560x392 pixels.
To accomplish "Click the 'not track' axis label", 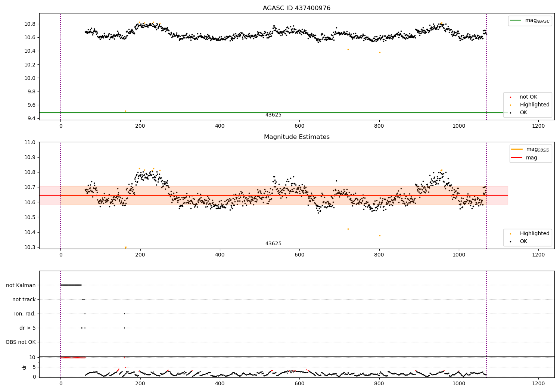I will pos(24,299).
